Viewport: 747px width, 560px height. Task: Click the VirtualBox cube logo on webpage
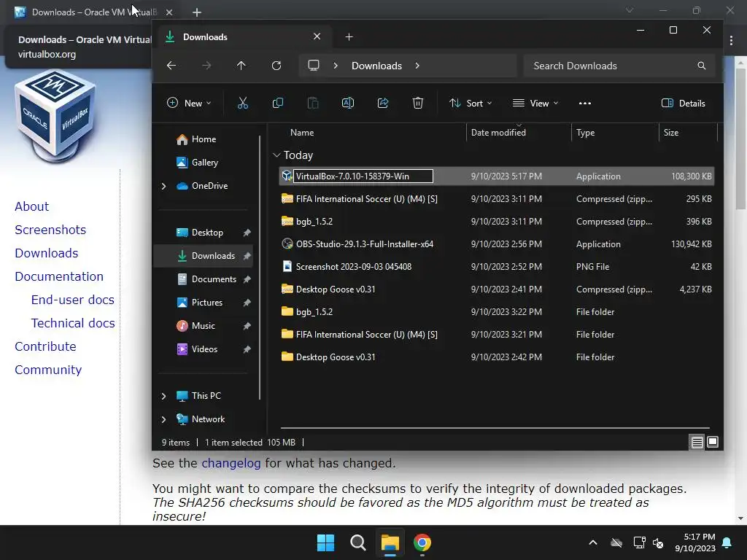(x=54, y=117)
